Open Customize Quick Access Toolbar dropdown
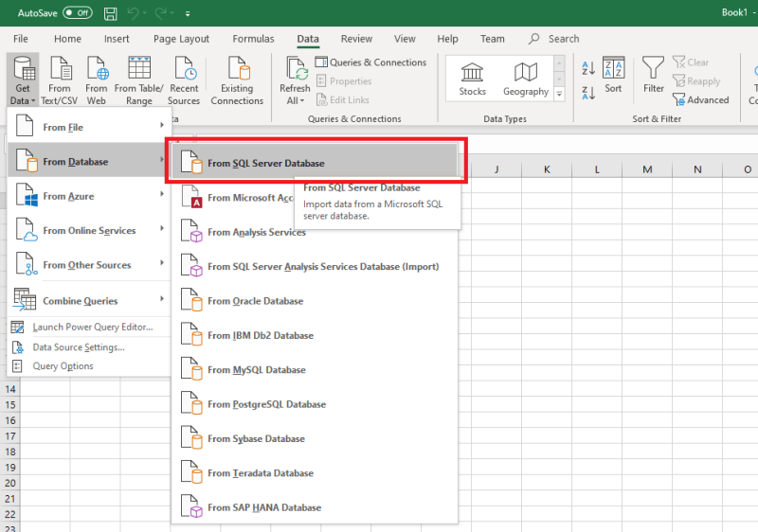 point(188,14)
